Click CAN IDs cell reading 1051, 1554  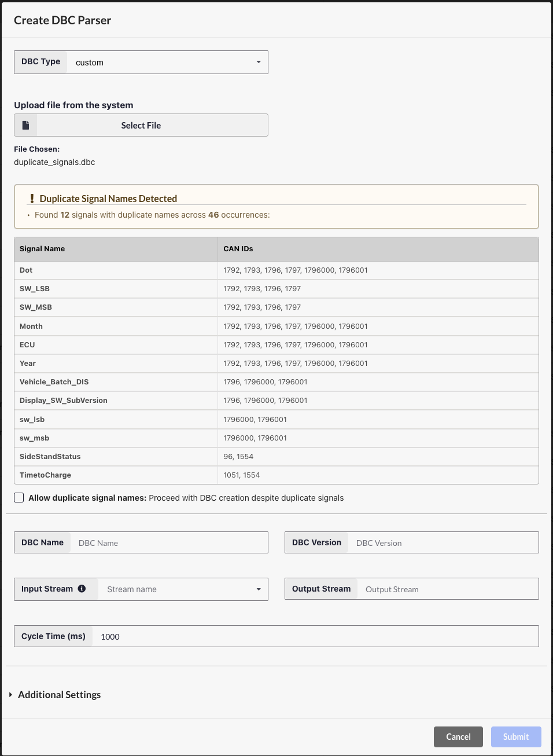(378, 475)
